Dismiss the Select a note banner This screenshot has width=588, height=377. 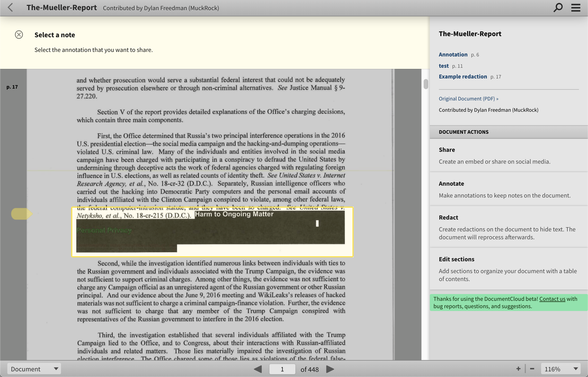click(x=19, y=35)
